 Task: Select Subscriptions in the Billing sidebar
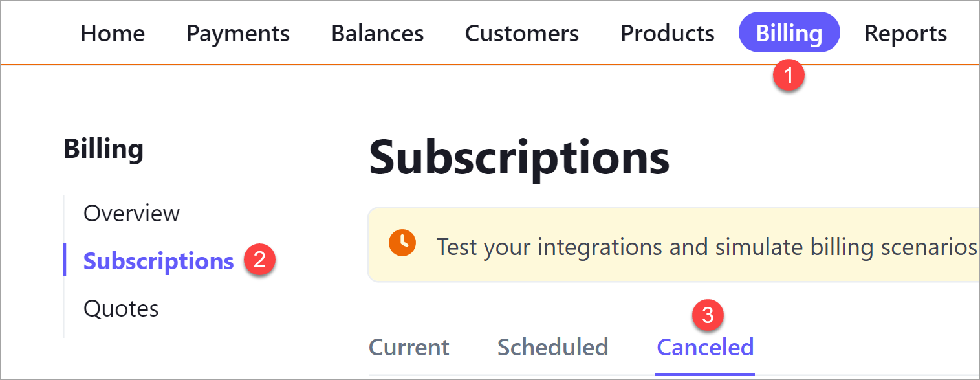click(158, 261)
